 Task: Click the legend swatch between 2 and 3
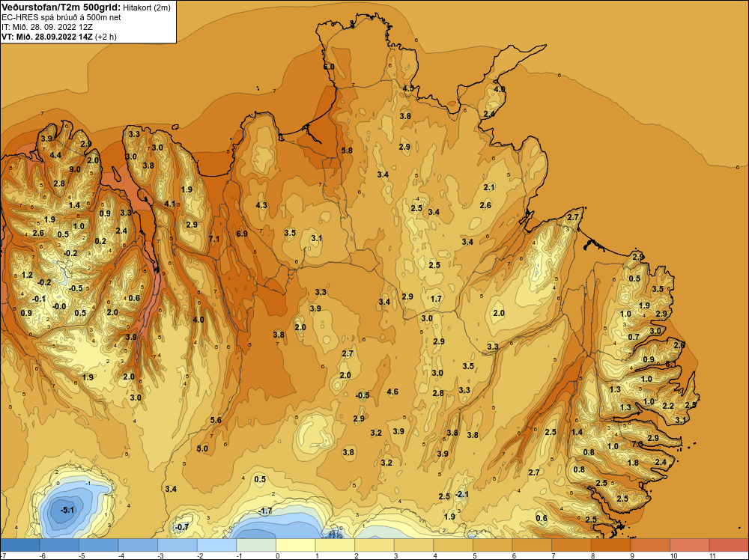click(x=374, y=545)
